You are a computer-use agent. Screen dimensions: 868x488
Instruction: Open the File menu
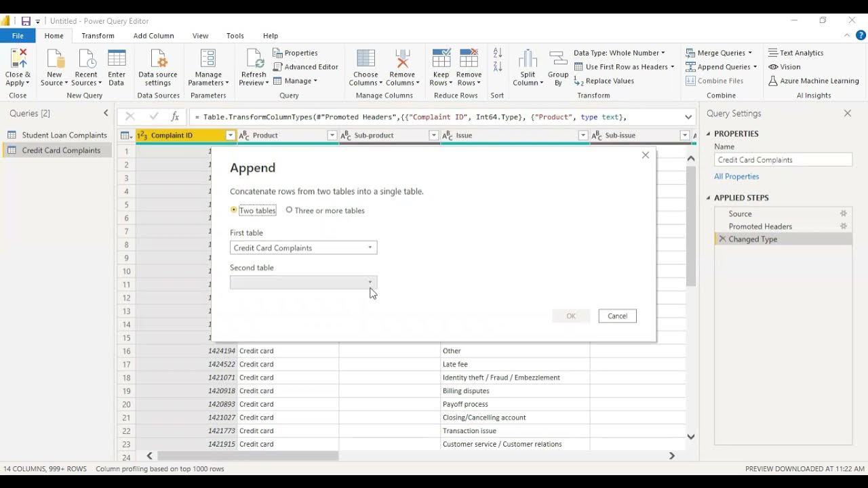coord(18,36)
